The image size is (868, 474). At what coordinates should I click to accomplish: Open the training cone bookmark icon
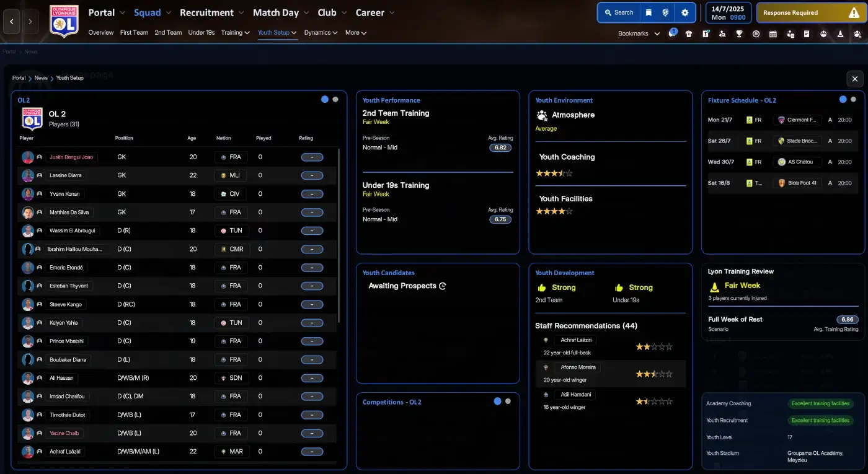(840, 33)
